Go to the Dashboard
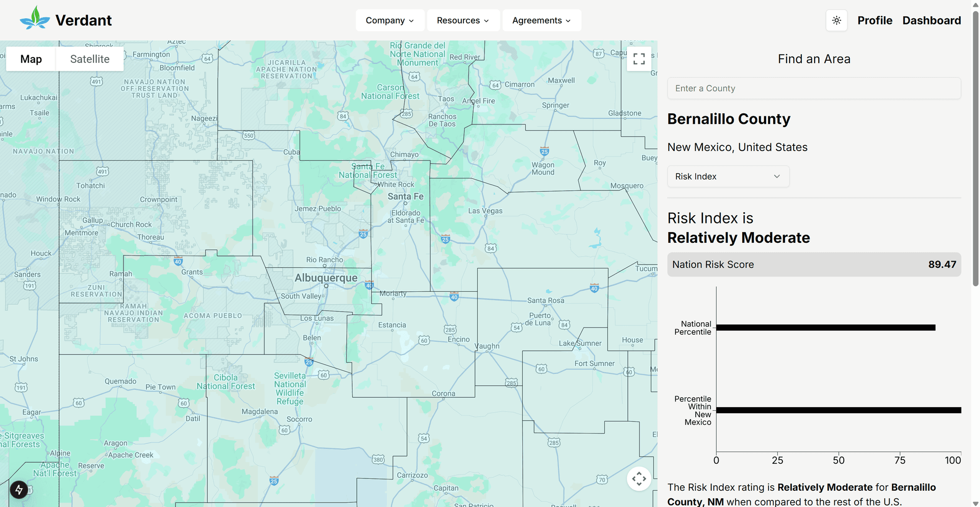The image size is (980, 507). click(932, 20)
